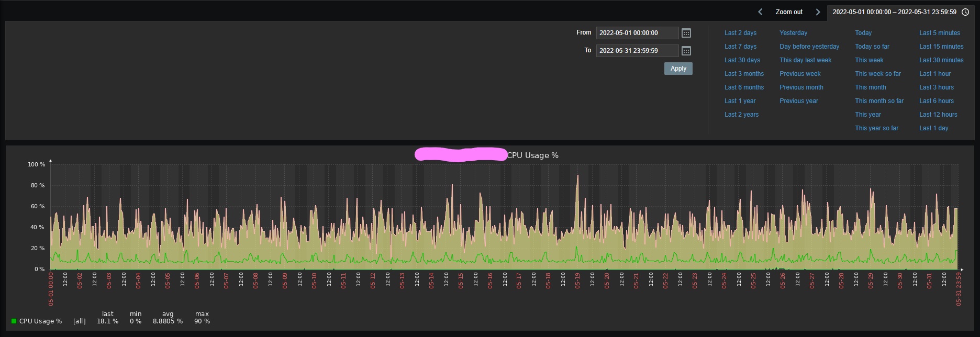Select Last 3 hours range

click(937, 87)
